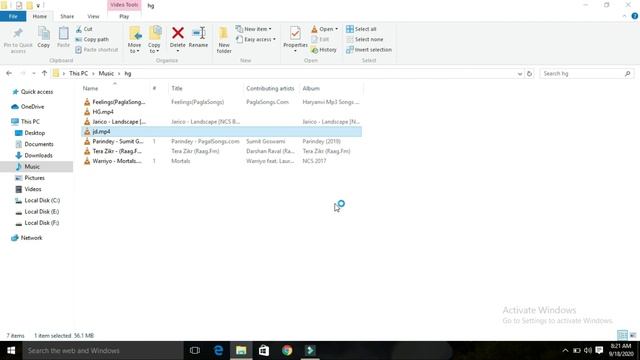The height and width of the screenshot is (360, 640).
Task: Open Desktop in navigation pane
Action: click(30, 133)
